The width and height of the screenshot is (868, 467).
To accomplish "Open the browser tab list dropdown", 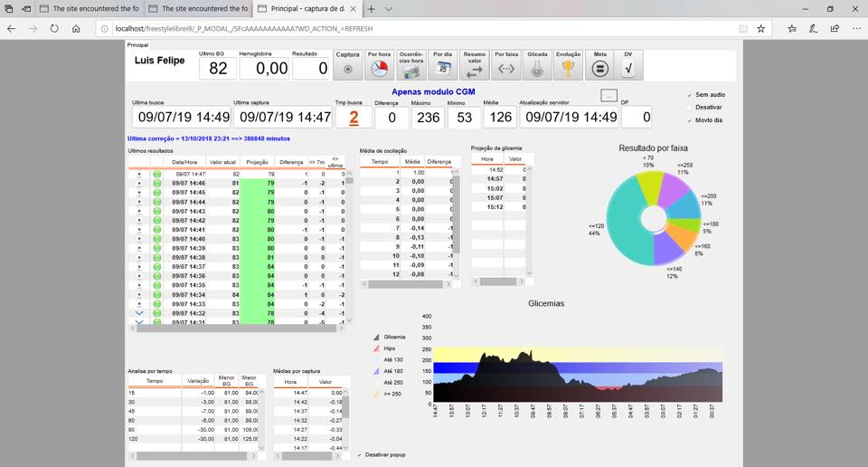I will [389, 9].
